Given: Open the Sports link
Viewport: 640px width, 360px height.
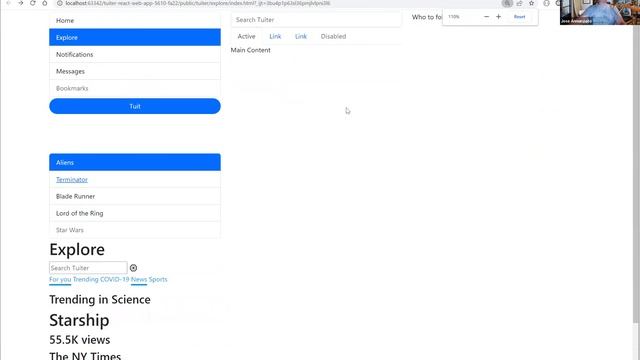Looking at the screenshot, I should point(158,280).
